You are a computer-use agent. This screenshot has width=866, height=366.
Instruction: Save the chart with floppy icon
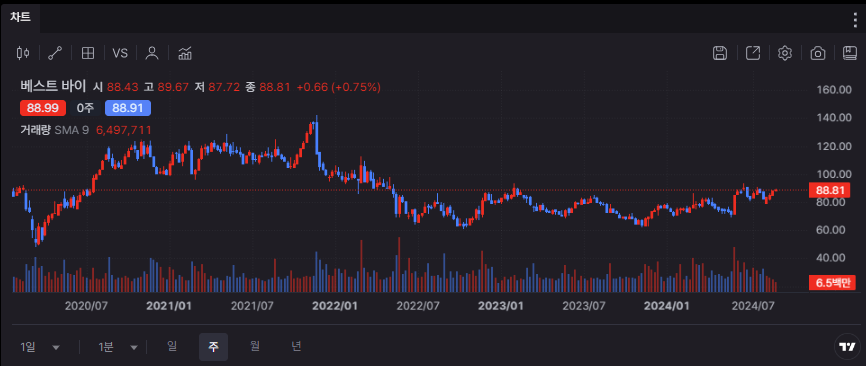pos(720,53)
